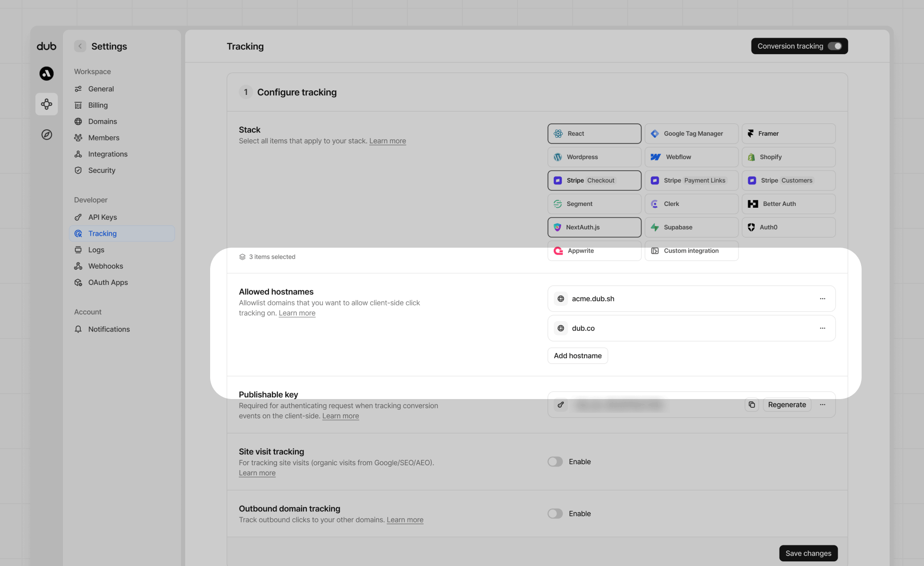The image size is (924, 566).
Task: Open Security settings
Action: point(122,170)
